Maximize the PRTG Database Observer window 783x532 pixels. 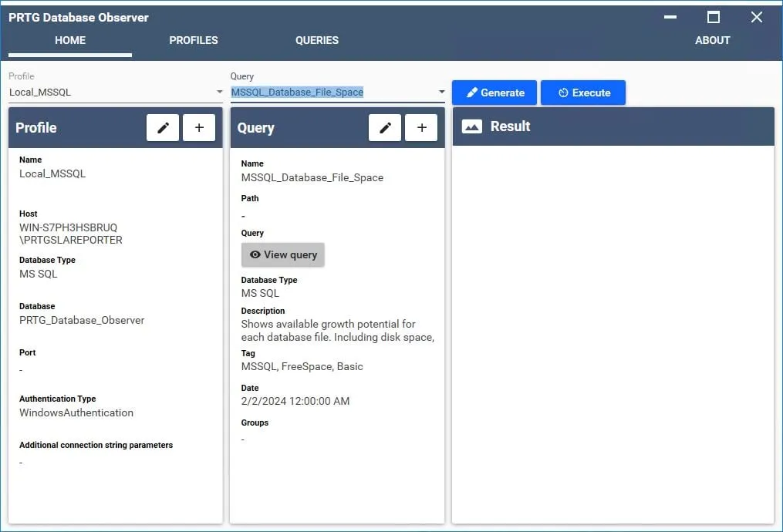714,17
